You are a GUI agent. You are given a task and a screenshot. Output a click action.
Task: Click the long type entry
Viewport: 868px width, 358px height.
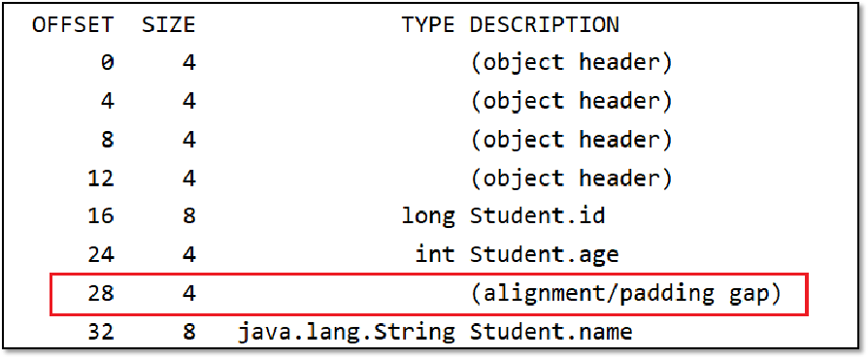428,217
